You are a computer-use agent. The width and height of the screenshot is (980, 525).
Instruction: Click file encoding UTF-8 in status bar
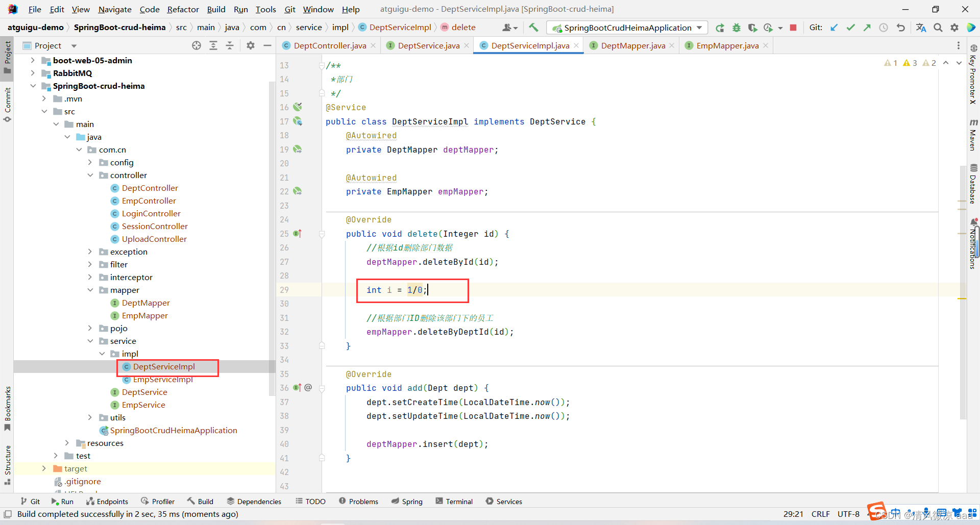point(848,514)
